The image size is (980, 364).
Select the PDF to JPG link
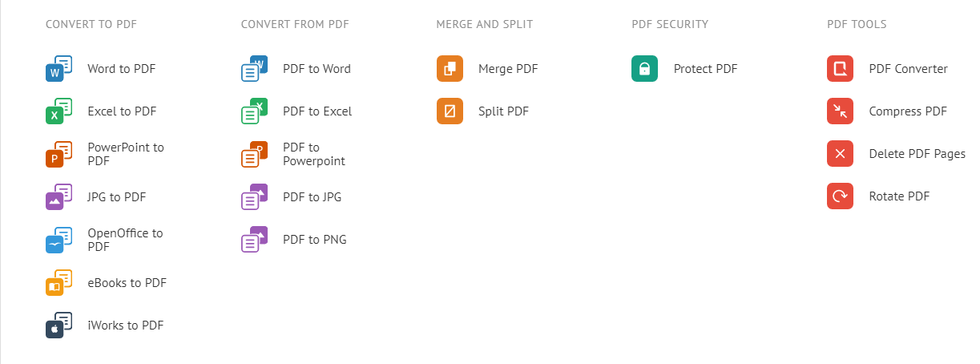[x=312, y=197]
